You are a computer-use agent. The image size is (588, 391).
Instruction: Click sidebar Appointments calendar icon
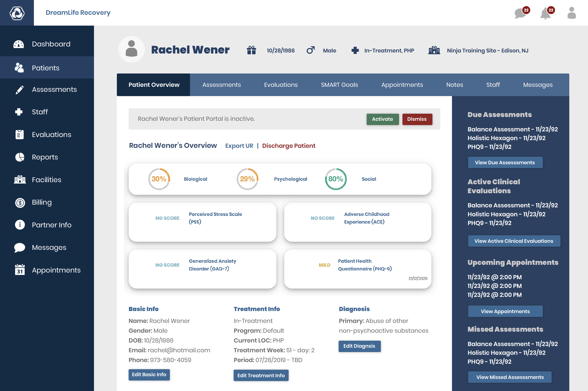[20, 270]
